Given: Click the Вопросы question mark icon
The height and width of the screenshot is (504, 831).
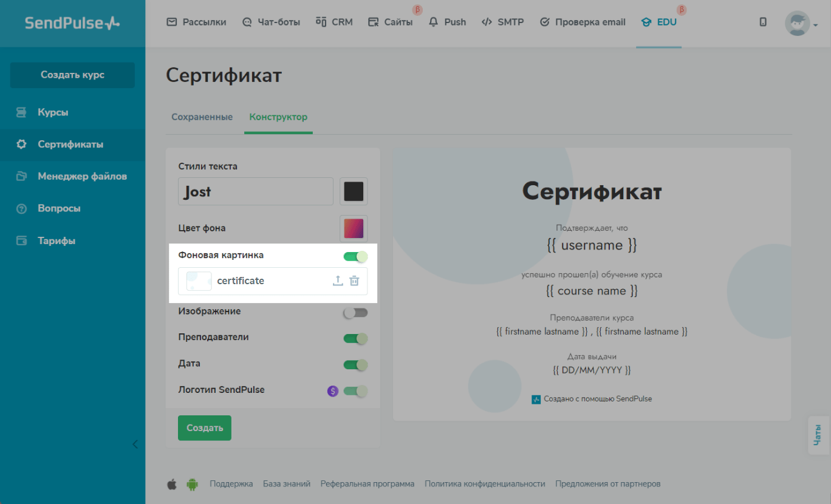Looking at the screenshot, I should click(x=22, y=209).
